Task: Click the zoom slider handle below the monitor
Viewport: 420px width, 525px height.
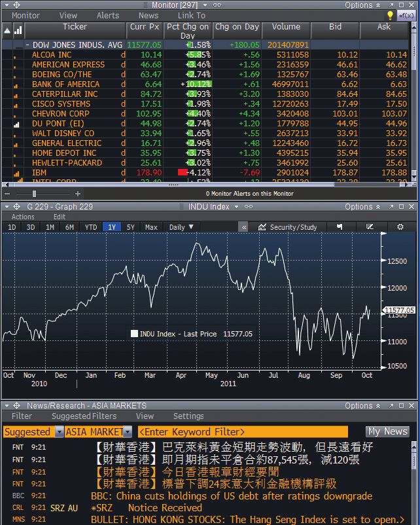Action: [x=34, y=194]
